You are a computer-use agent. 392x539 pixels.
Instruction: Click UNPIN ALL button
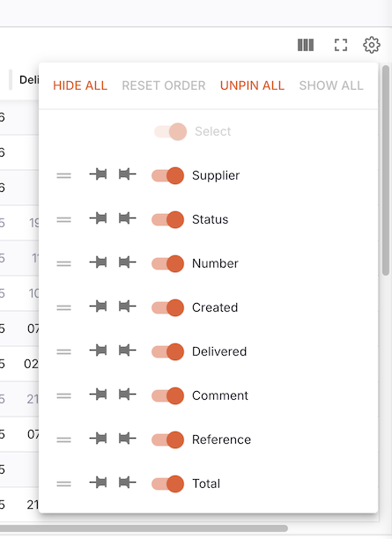coord(252,85)
